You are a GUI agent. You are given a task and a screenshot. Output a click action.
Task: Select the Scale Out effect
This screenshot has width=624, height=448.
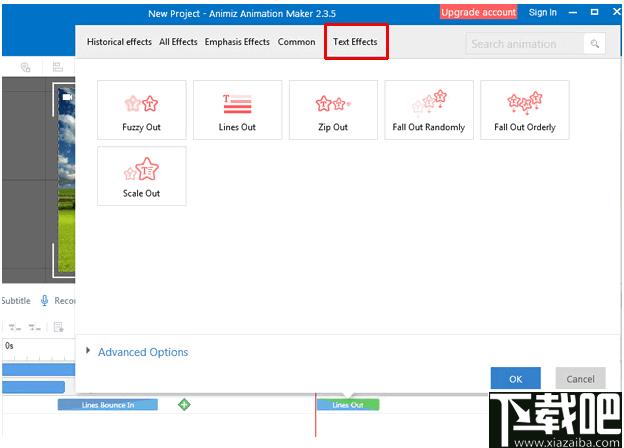click(x=141, y=176)
